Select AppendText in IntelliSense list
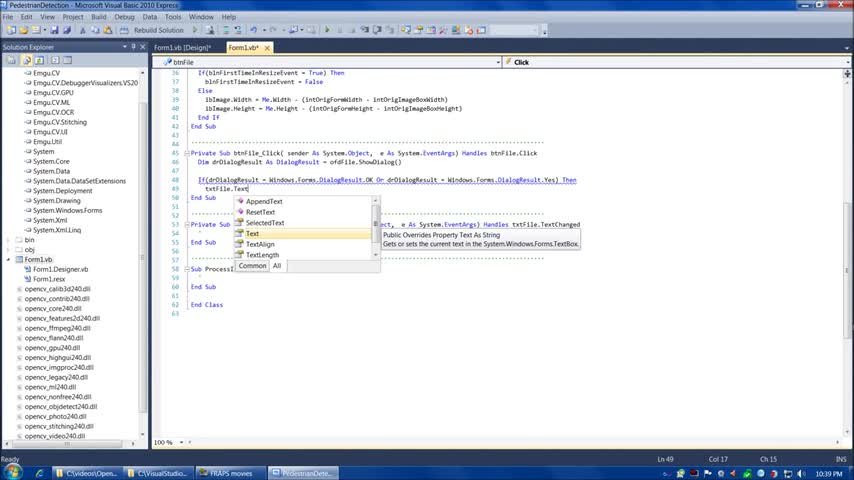 (x=264, y=202)
